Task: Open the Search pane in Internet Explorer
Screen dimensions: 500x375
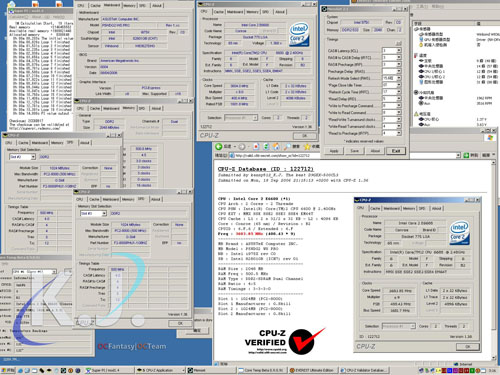Action: pos(291,147)
